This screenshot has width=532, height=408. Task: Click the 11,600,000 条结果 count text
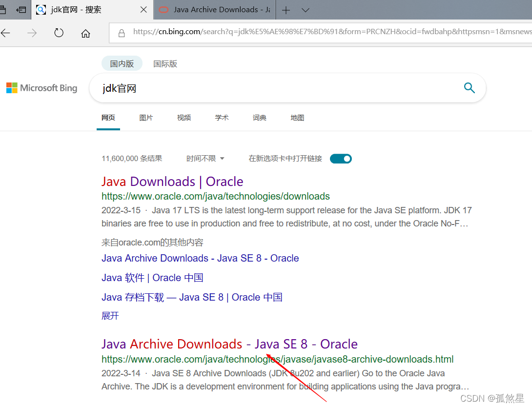(x=132, y=159)
